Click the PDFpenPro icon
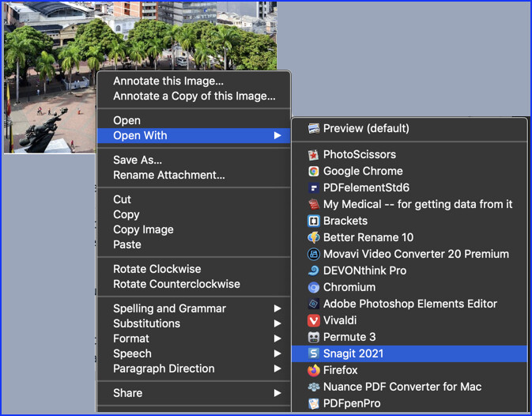This screenshot has width=532, height=416. coord(314,403)
